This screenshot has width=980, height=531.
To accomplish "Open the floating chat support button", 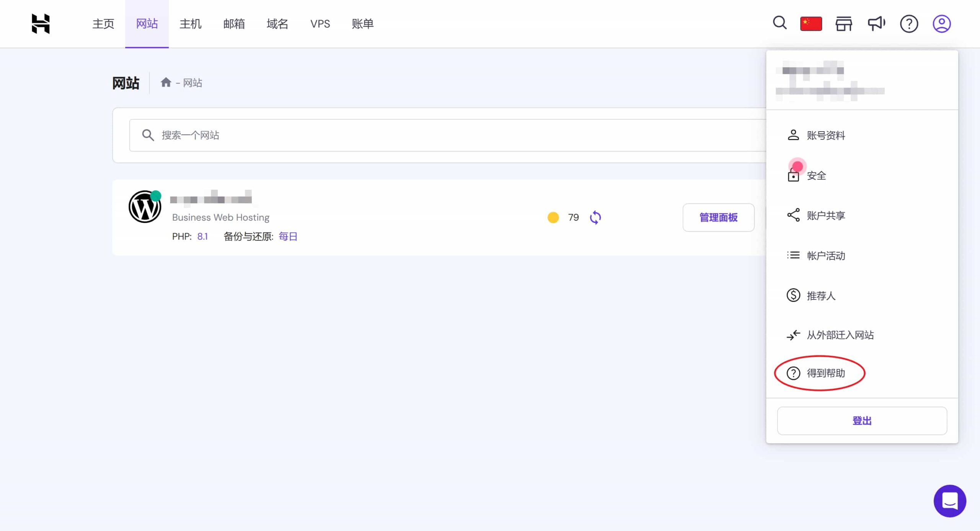I will pyautogui.click(x=949, y=501).
